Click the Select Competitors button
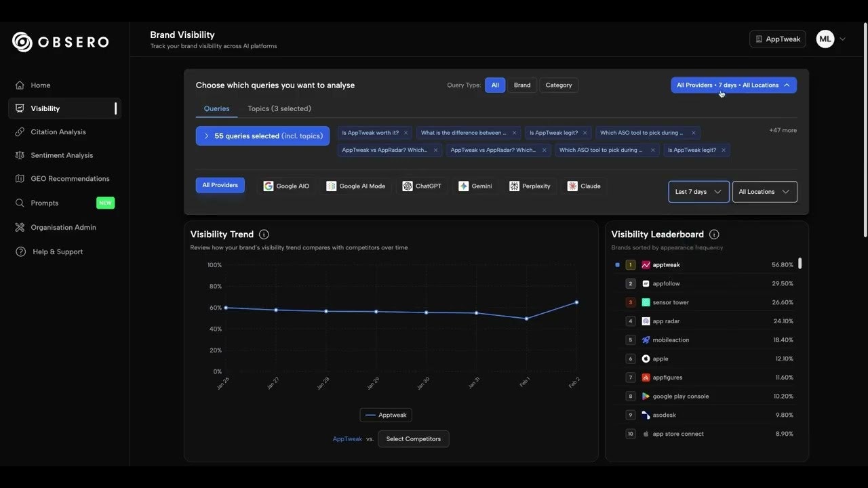This screenshot has height=488, width=868. click(414, 439)
